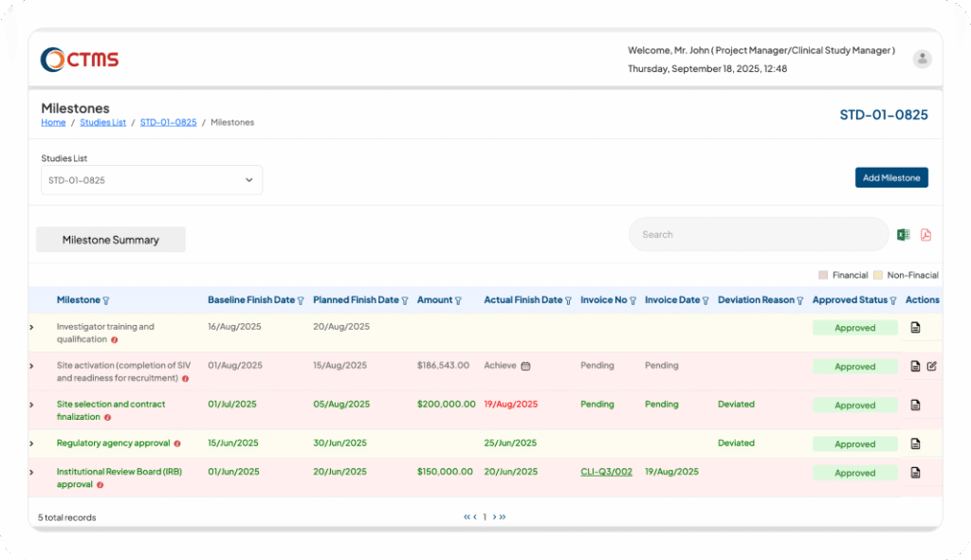The width and height of the screenshot is (971, 560).
Task: Click info icon beside Regulatory agency approval
Action: pyautogui.click(x=177, y=443)
